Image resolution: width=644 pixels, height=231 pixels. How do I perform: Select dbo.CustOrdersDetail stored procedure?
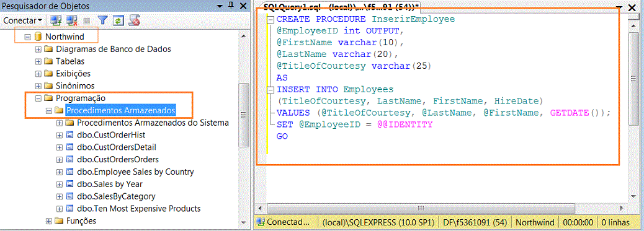pyautogui.click(x=117, y=147)
